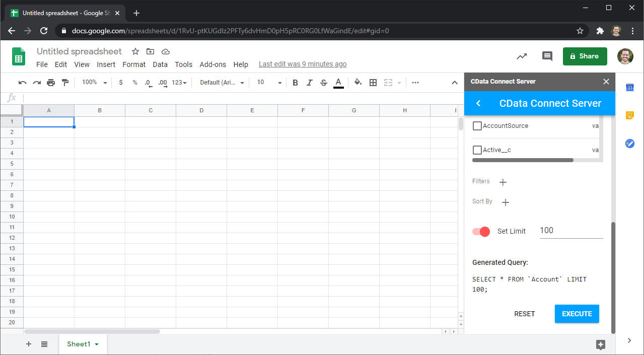Close the CData Connect Server panel
Screen dimensions: 644x355
tap(606, 82)
